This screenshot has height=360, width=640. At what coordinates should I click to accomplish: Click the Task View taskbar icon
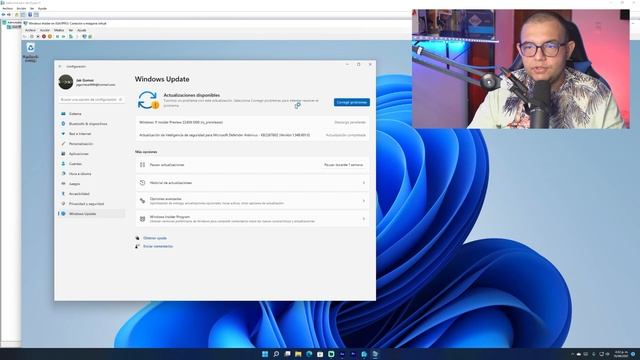[x=287, y=354]
